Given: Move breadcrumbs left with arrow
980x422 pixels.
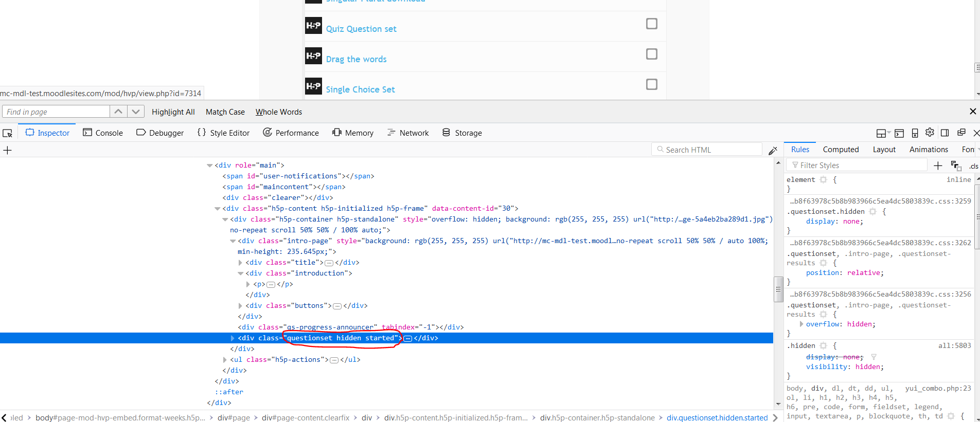Looking at the screenshot, I should point(4,417).
